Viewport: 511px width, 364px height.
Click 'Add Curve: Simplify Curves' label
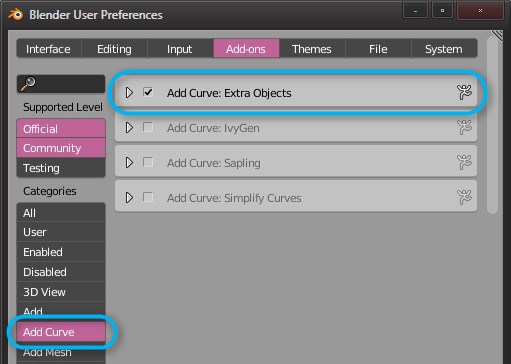[234, 198]
